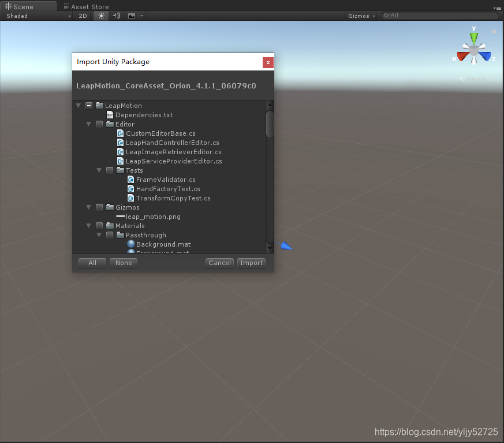Viewport: 504px width, 443px height.
Task: Open the scene effects dropdown arrow
Action: [x=141, y=16]
